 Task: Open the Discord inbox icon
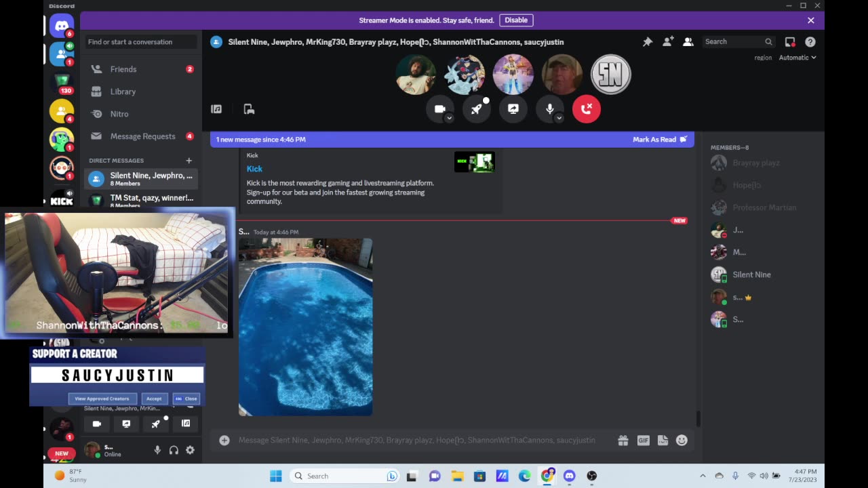click(790, 42)
